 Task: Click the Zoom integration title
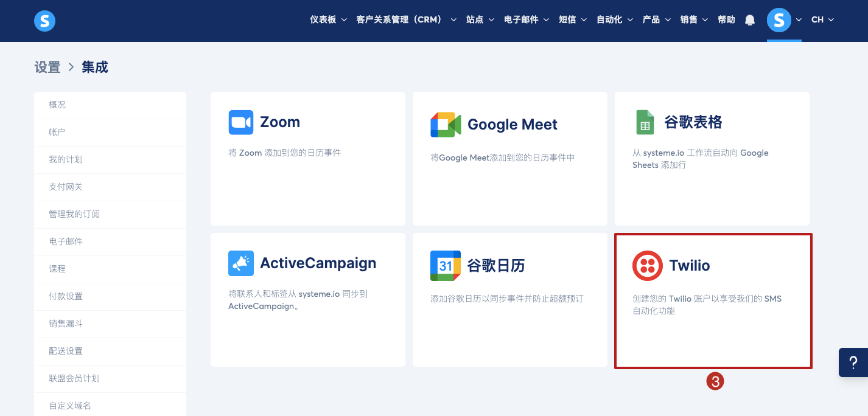(280, 122)
